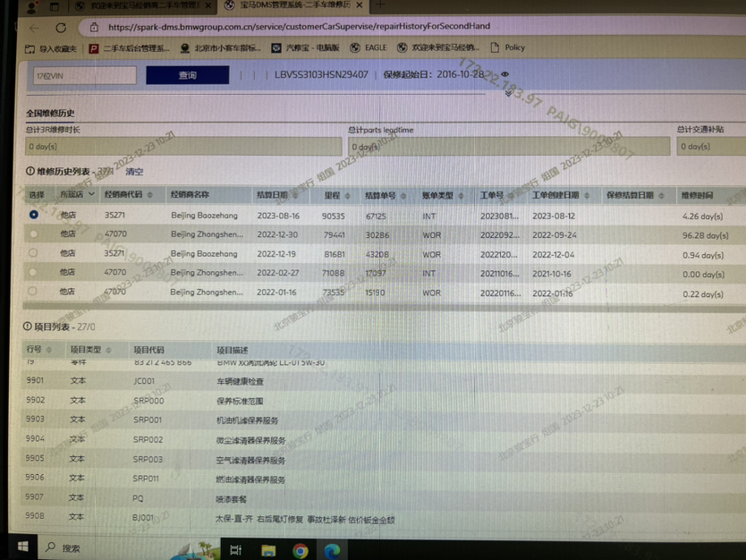Click project code SRP003

(x=148, y=460)
